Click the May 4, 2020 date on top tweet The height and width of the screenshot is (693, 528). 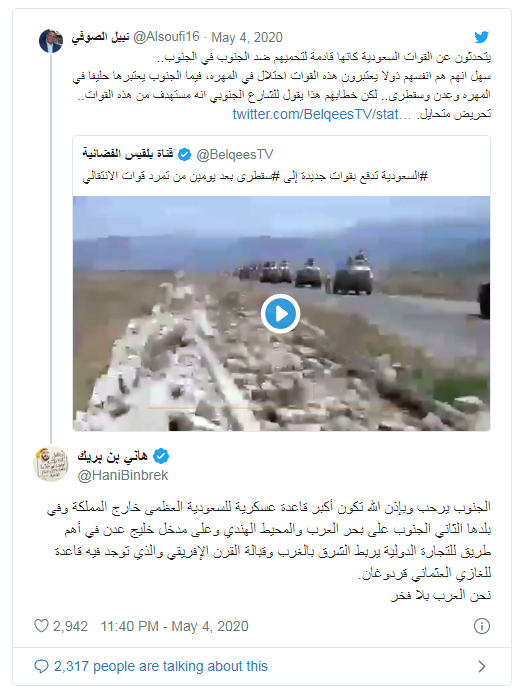coord(247,38)
